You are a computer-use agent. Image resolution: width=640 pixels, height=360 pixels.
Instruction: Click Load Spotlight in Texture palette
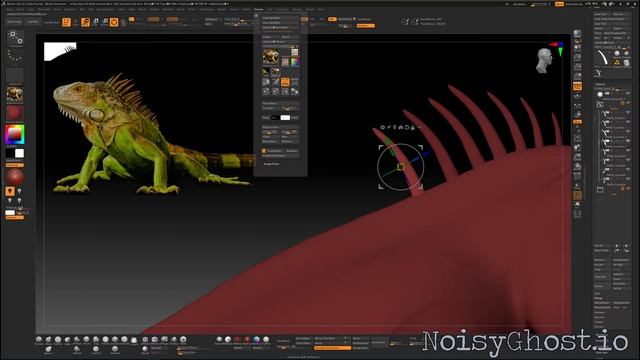pos(280,18)
